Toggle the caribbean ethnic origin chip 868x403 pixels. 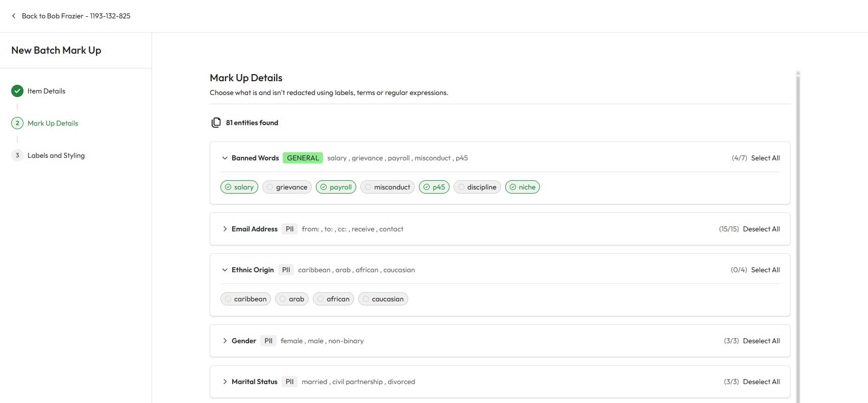click(x=245, y=299)
